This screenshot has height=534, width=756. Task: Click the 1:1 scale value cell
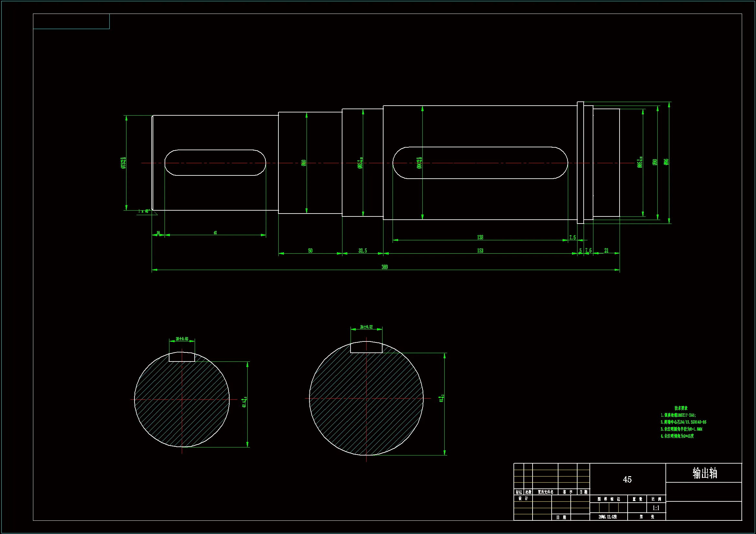[x=655, y=508]
